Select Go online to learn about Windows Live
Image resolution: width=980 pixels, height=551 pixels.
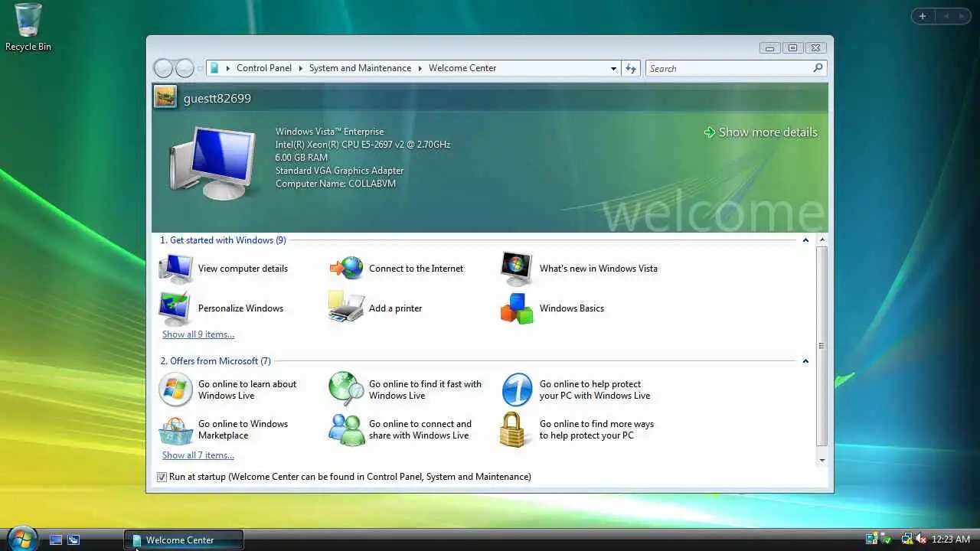[x=228, y=390]
